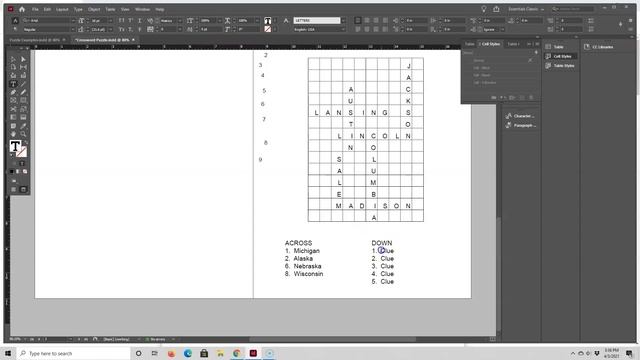Image resolution: width=640 pixels, height=360 pixels.
Task: Select the Type tool
Action: [13, 84]
